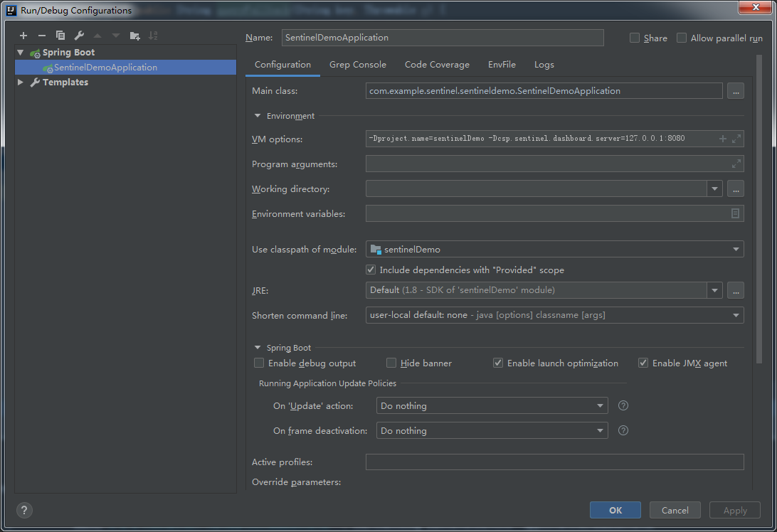Open edit templates wrench icon
Screen dimensions: 777x532
tap(79, 36)
